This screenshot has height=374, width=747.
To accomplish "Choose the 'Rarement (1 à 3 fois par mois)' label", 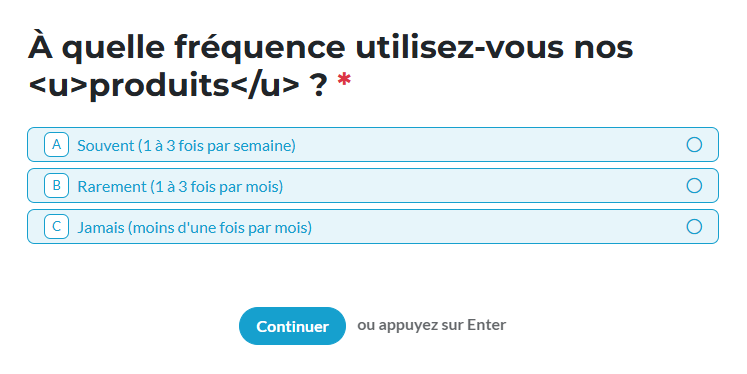I will point(180,186).
